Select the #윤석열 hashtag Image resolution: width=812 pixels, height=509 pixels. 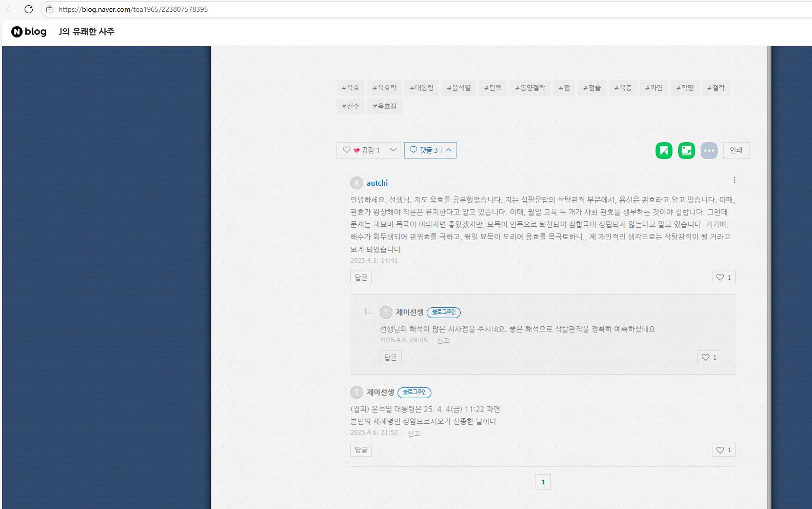tap(459, 88)
